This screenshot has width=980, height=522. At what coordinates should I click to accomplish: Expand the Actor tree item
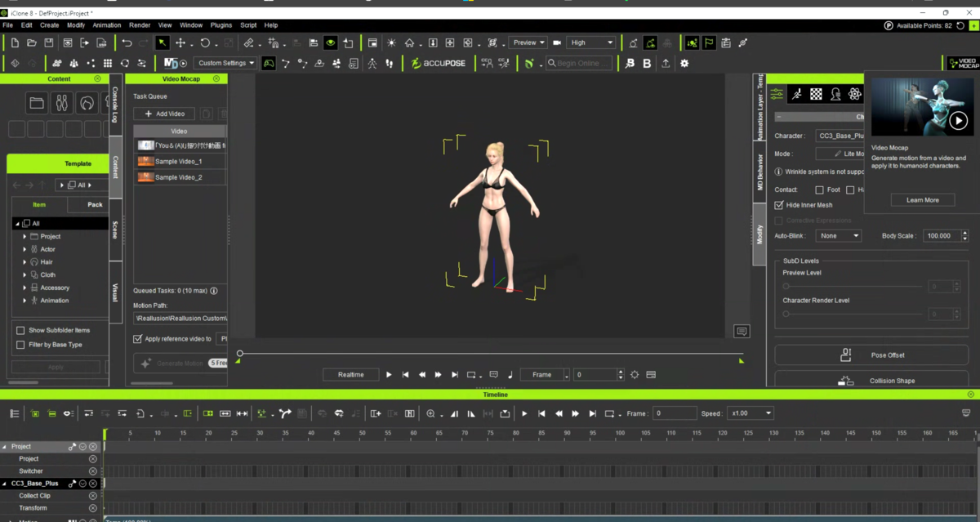coord(24,249)
